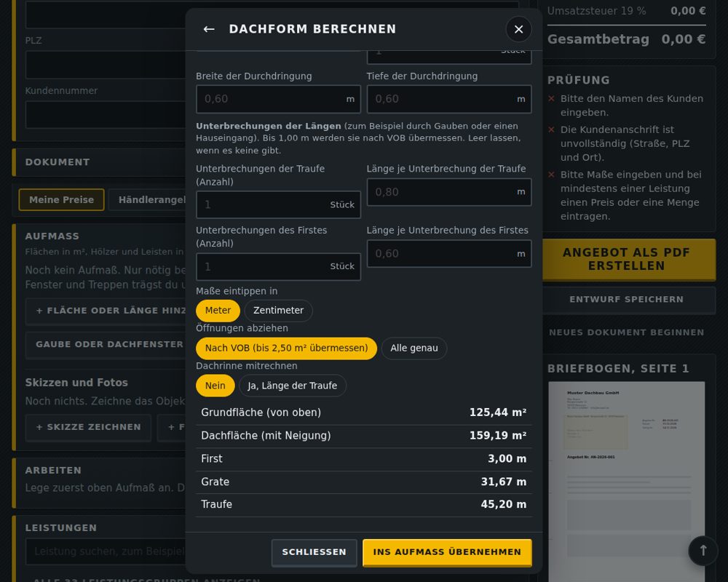Click the Leistung suchen search box
728x582 pixels.
(106, 551)
